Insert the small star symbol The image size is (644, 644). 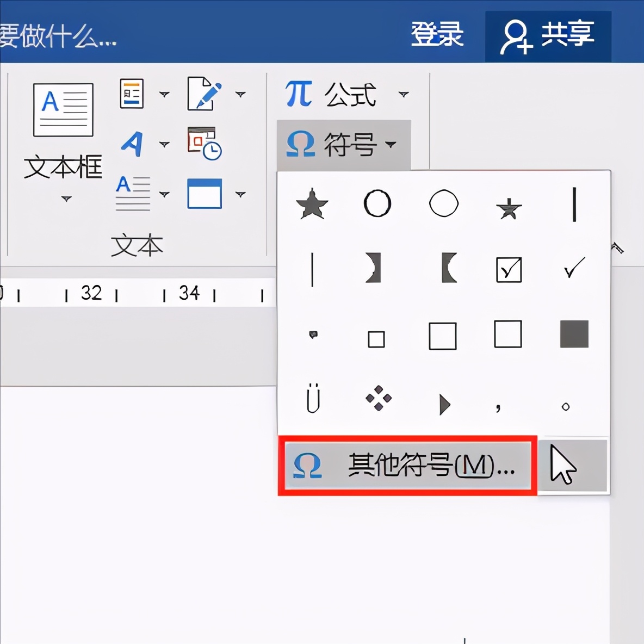(509, 209)
